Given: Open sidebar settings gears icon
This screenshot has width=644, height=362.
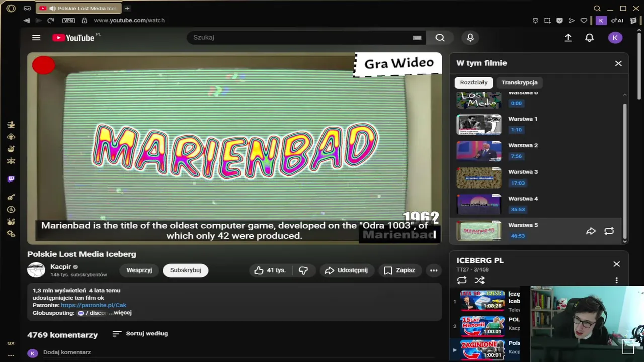Looking at the screenshot, I should 11,234.
